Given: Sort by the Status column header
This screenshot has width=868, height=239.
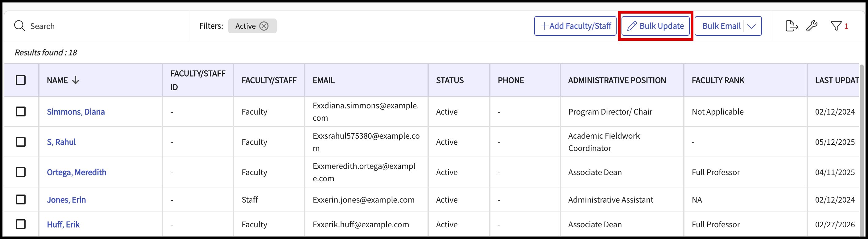Looking at the screenshot, I should coord(450,80).
